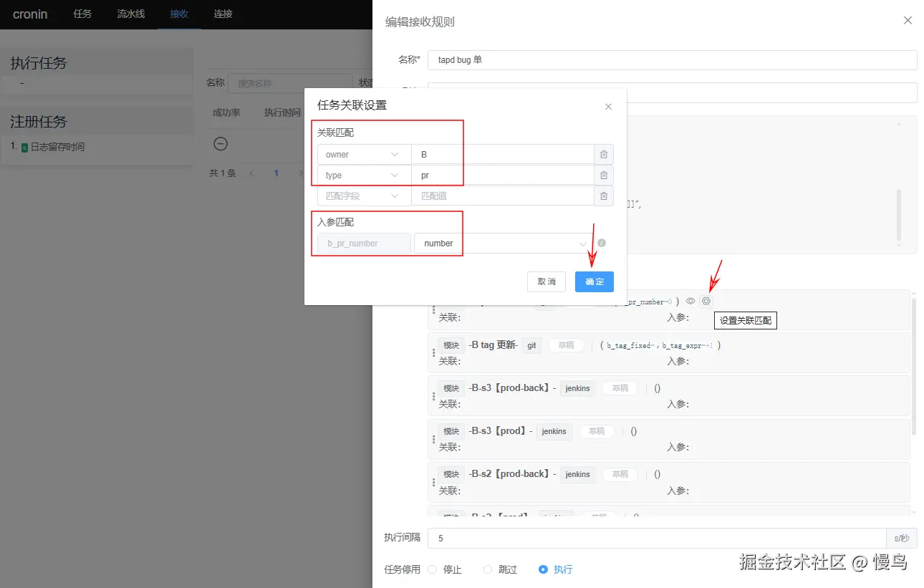Click jenkins tag on B-s2【prod-back】row
924x588 pixels.
(577, 474)
